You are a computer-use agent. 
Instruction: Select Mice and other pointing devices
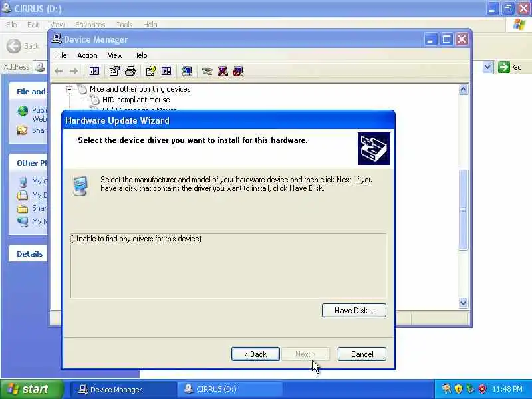[x=140, y=89]
